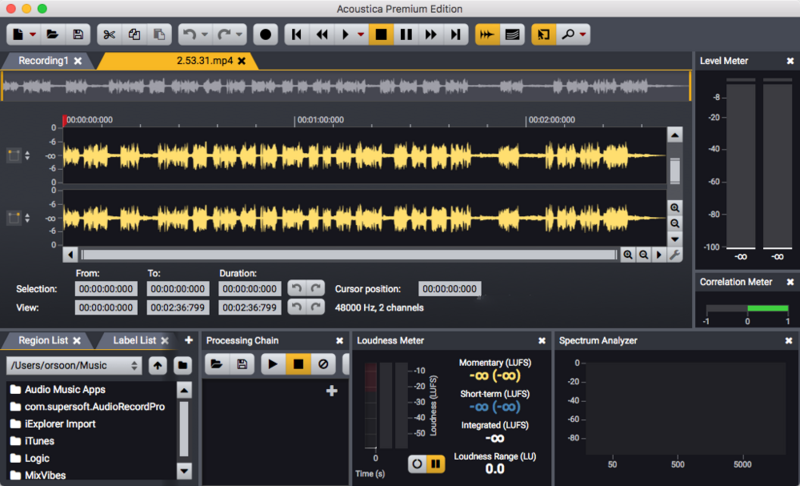Redo the selection change
800x486 pixels.
(x=315, y=288)
